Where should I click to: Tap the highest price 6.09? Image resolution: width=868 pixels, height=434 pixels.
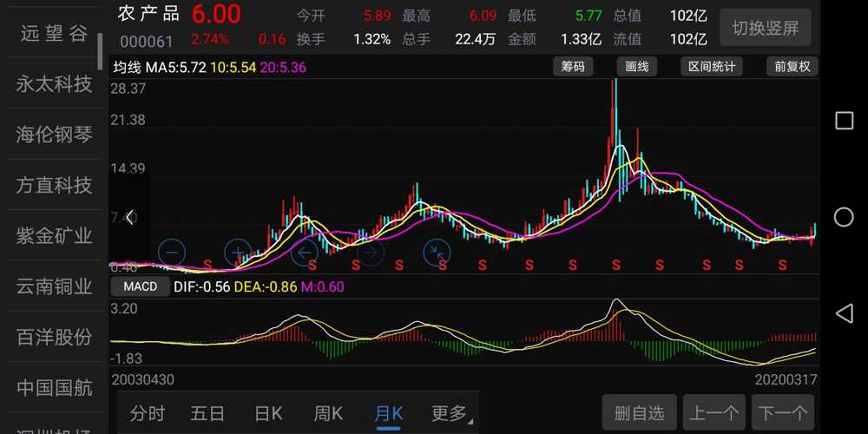tap(483, 16)
